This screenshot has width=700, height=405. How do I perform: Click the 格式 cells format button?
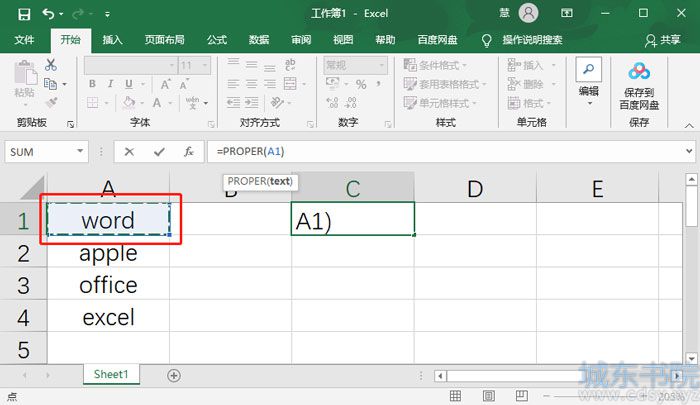coord(529,103)
